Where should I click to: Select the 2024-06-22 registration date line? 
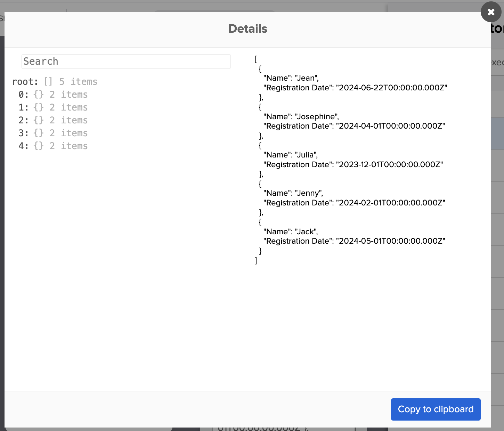tap(355, 88)
